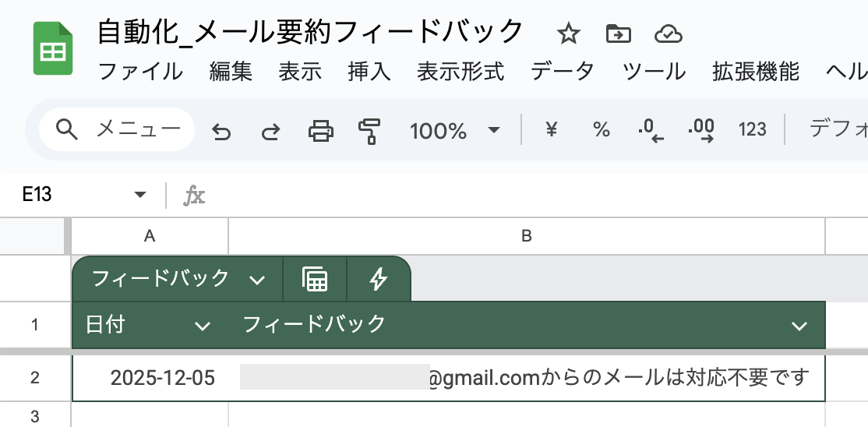The height and width of the screenshot is (427, 868).
Task: Select row 1 header
Action: point(35,325)
